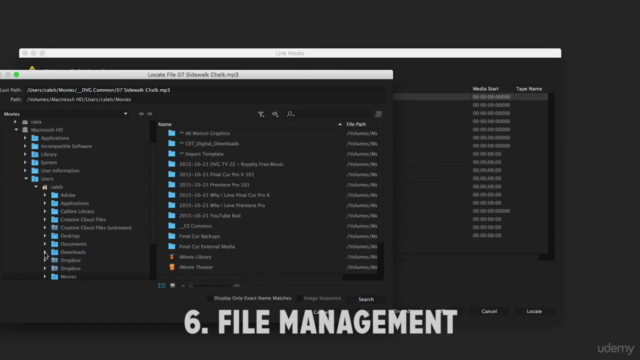The height and width of the screenshot is (360, 640).
Task: Click the zoom in icon beside slider
Action: coord(236,286)
